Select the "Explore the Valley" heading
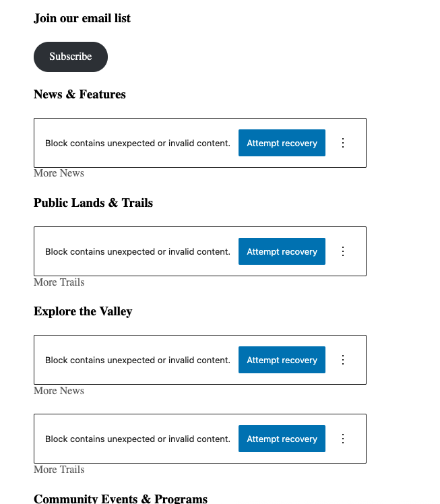The height and width of the screenshot is (504, 440). click(x=83, y=311)
